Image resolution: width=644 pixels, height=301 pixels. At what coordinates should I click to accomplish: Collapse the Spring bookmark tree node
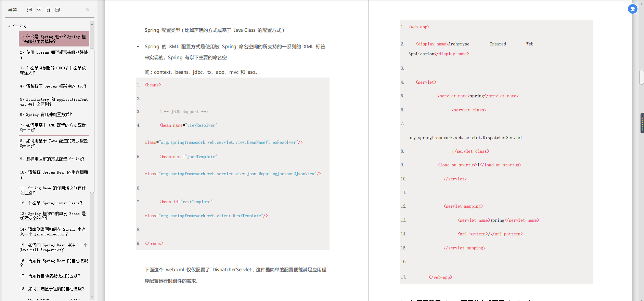[9, 26]
